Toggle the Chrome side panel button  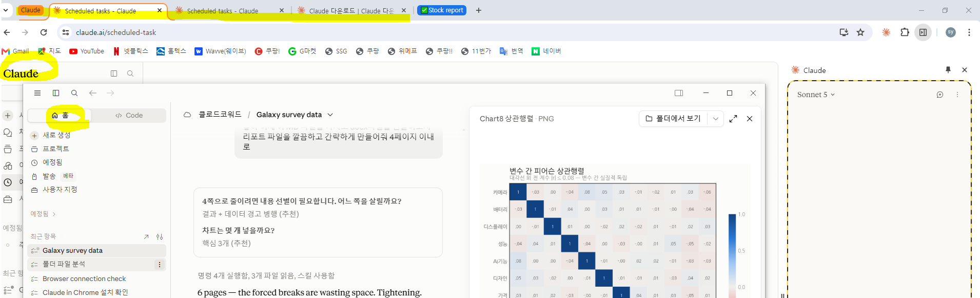tap(923, 32)
